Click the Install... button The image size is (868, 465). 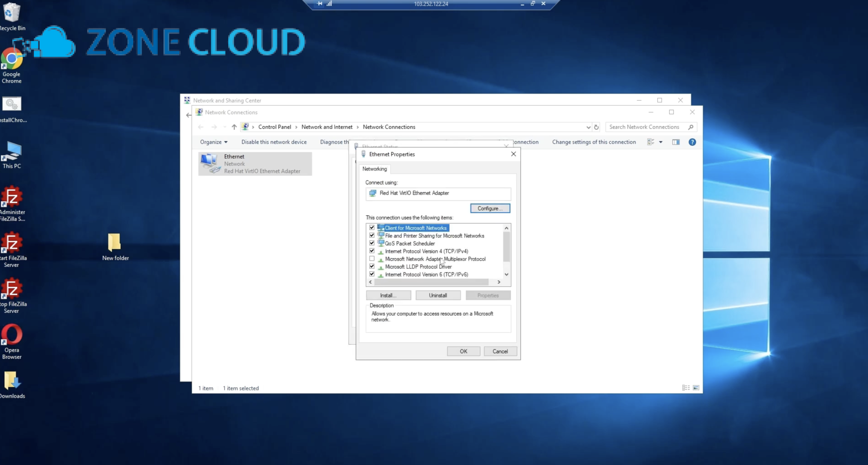pos(388,295)
